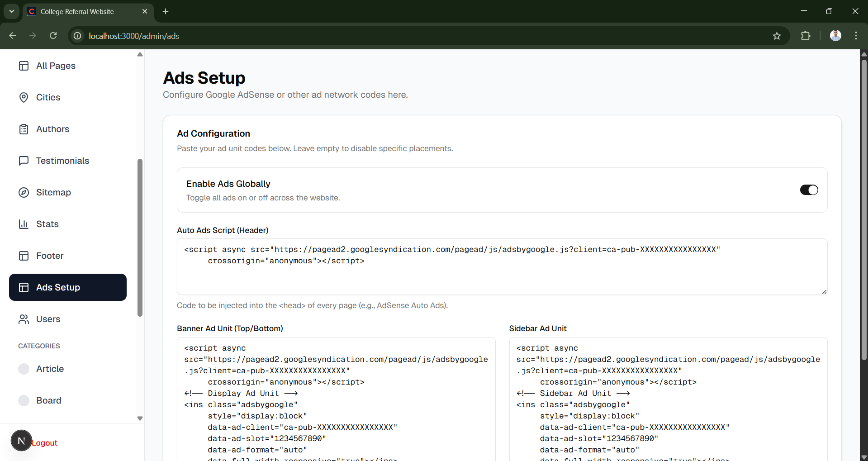Open Testimonials via the speech bubble icon

click(24, 161)
